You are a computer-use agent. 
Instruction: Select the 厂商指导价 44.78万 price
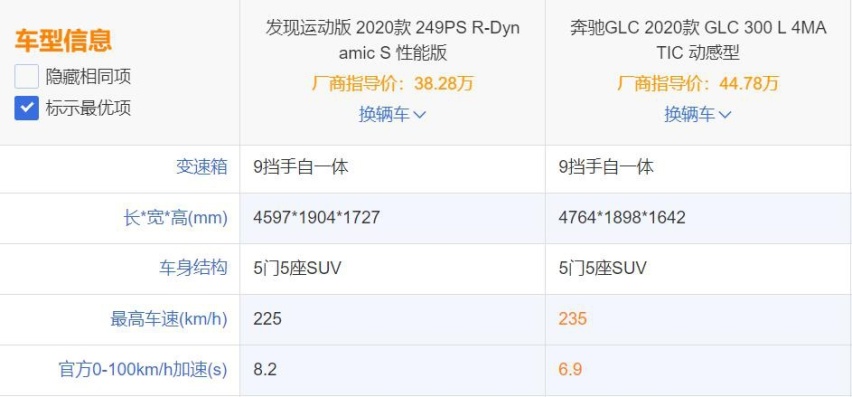(698, 84)
